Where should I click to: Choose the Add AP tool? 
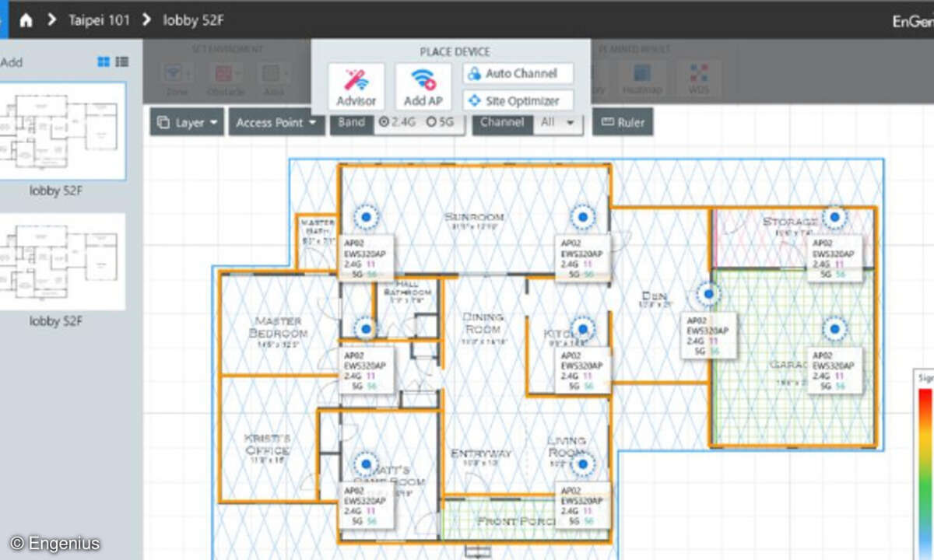click(423, 87)
